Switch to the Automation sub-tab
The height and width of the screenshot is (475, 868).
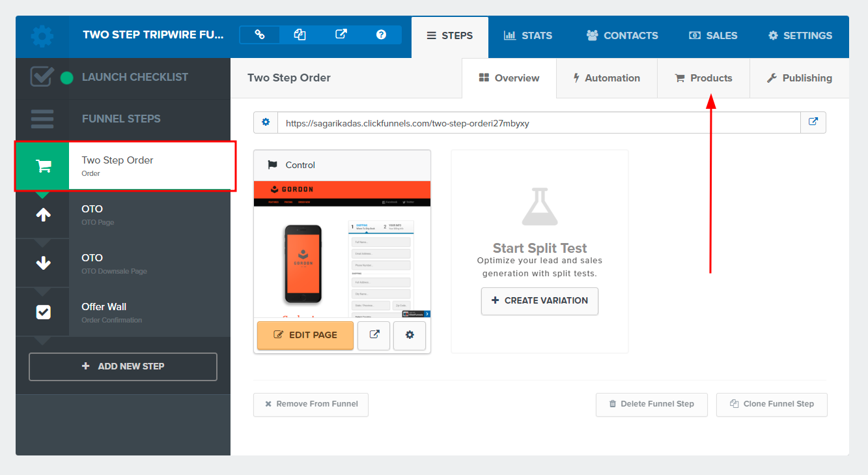(x=607, y=78)
